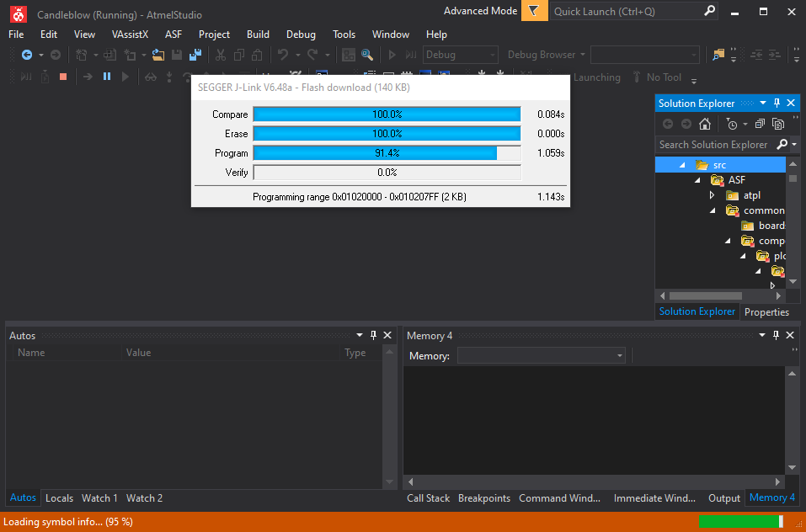The image size is (806, 532).
Task: Switch to the Call Stack tab
Action: coord(428,498)
